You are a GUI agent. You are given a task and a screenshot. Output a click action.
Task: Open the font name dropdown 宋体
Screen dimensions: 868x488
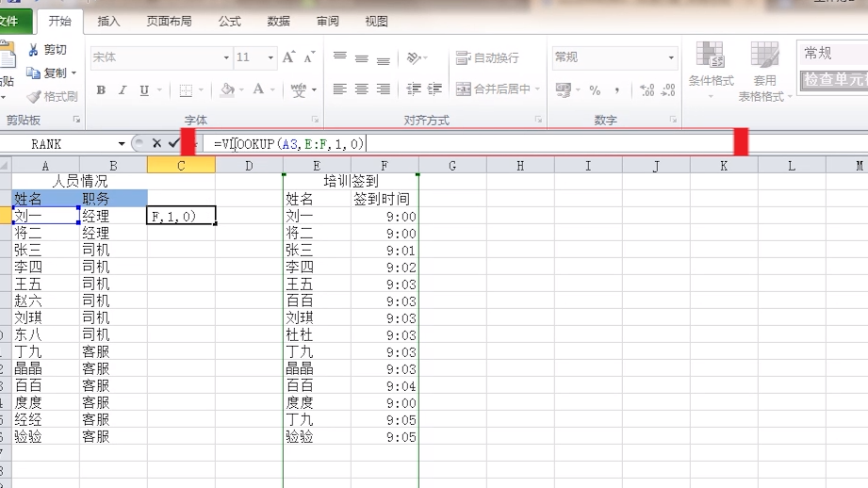(x=226, y=57)
